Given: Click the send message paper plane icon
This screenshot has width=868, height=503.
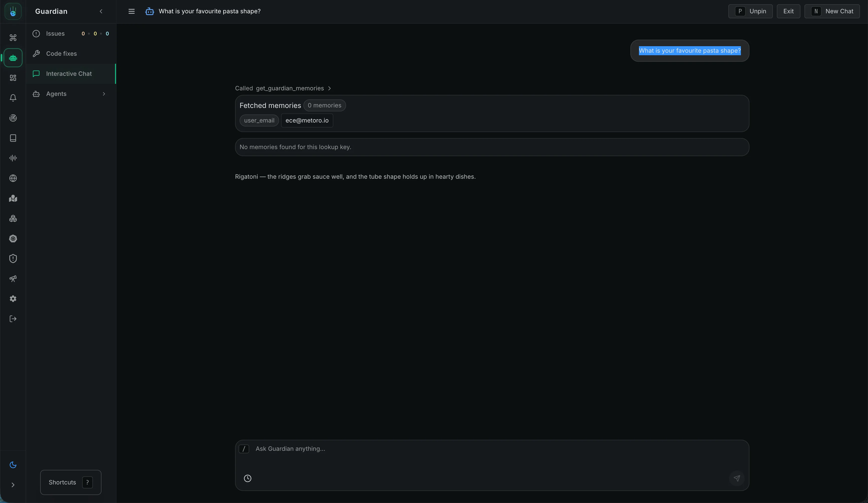Looking at the screenshot, I should (737, 478).
